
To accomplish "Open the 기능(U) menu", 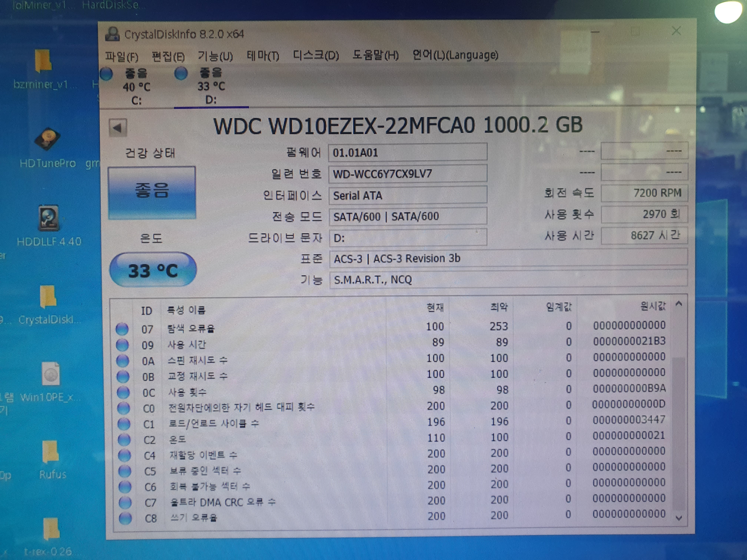I will click(x=215, y=56).
